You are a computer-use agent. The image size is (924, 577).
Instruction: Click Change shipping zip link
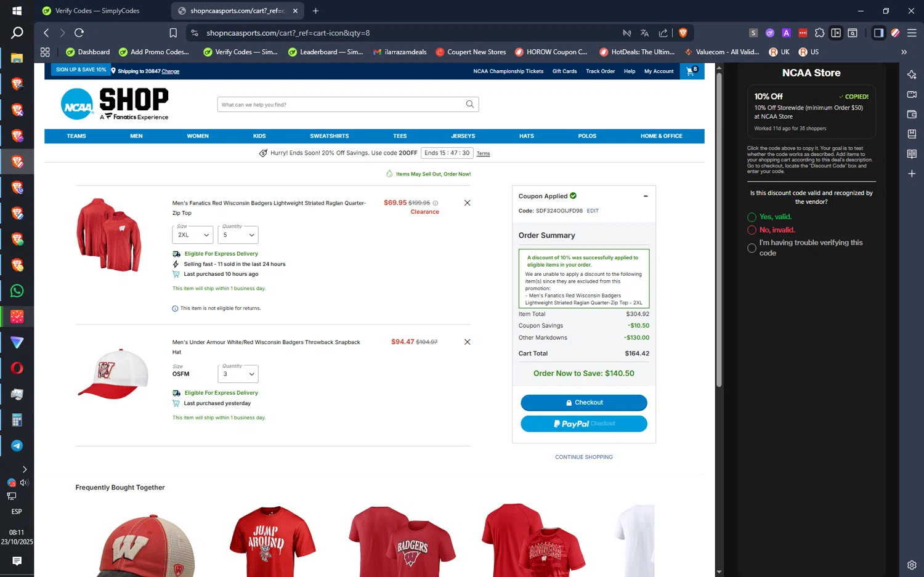pos(171,71)
